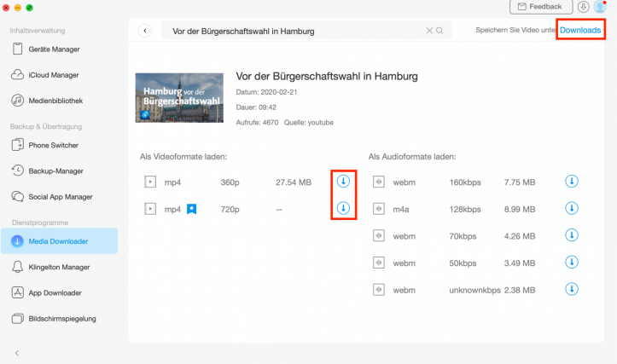Screen dimensions: 617x364
Task: Download webm 70kbps audio
Action: pyautogui.click(x=572, y=235)
